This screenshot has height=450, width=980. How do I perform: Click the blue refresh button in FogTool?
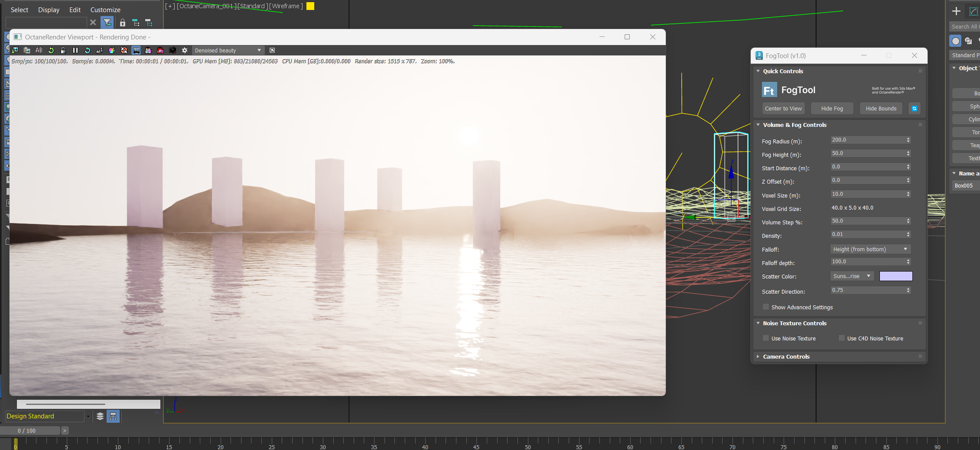[914, 108]
